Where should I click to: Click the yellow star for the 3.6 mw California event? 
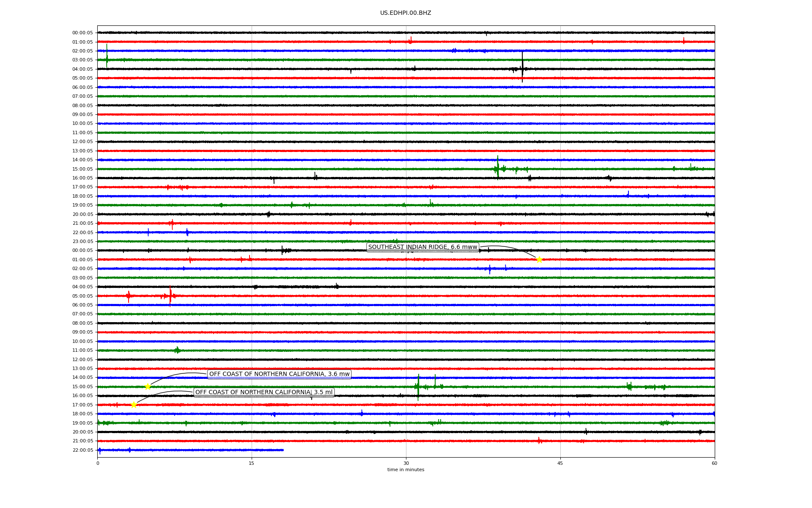click(x=148, y=387)
